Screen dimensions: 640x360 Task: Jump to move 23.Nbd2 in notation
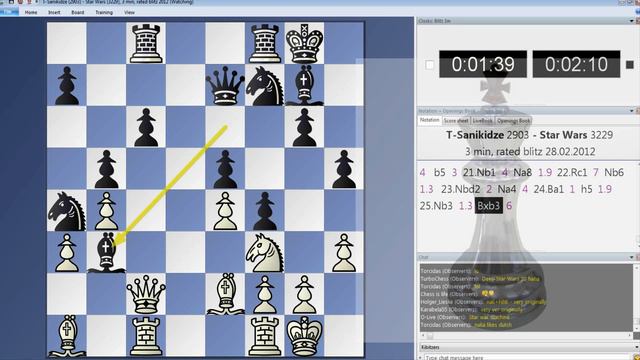point(460,189)
